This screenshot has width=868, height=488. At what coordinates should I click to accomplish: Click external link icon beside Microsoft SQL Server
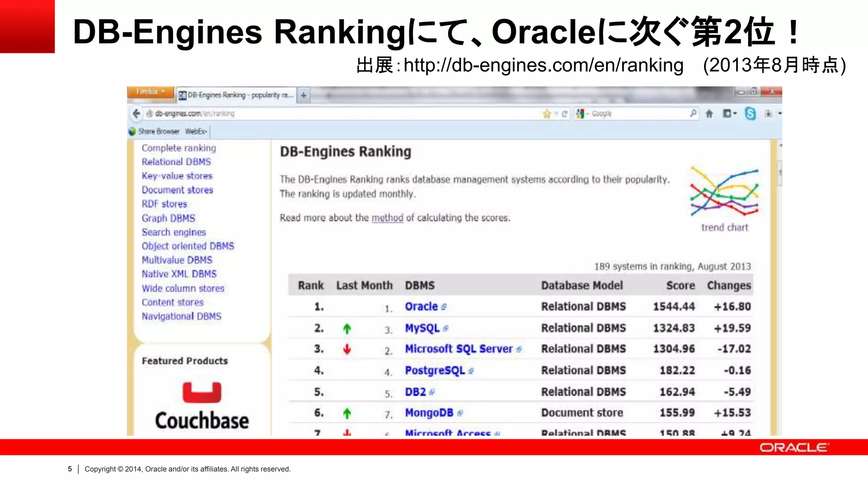tap(519, 349)
